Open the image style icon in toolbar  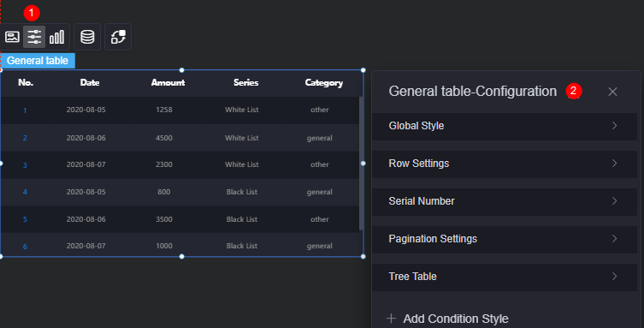(12, 37)
